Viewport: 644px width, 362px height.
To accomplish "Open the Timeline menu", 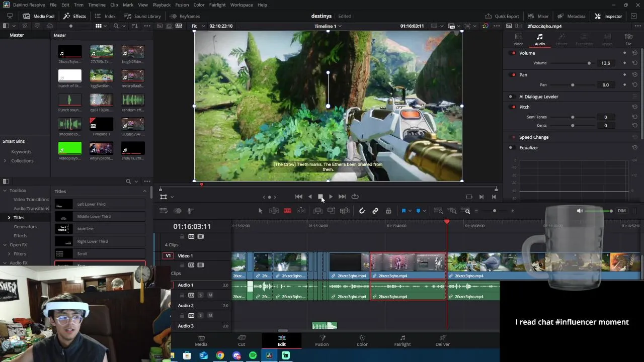I will point(97,5).
